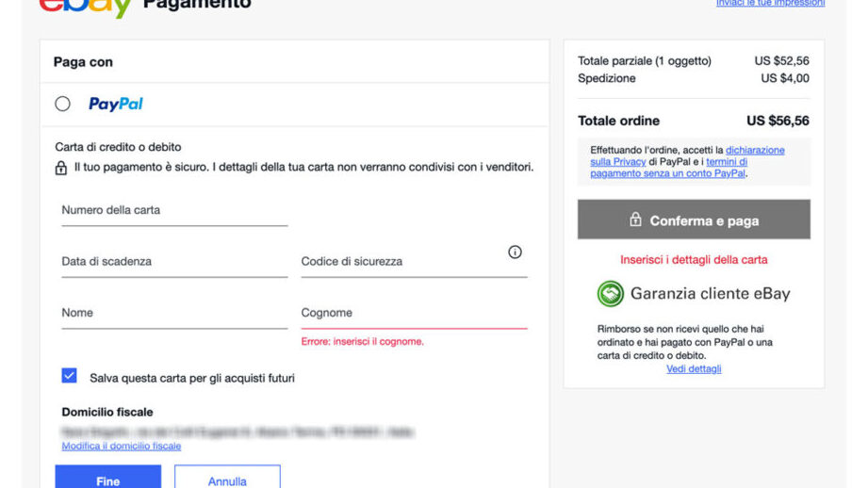
Task: Click the Nome input field
Action: [x=174, y=314]
